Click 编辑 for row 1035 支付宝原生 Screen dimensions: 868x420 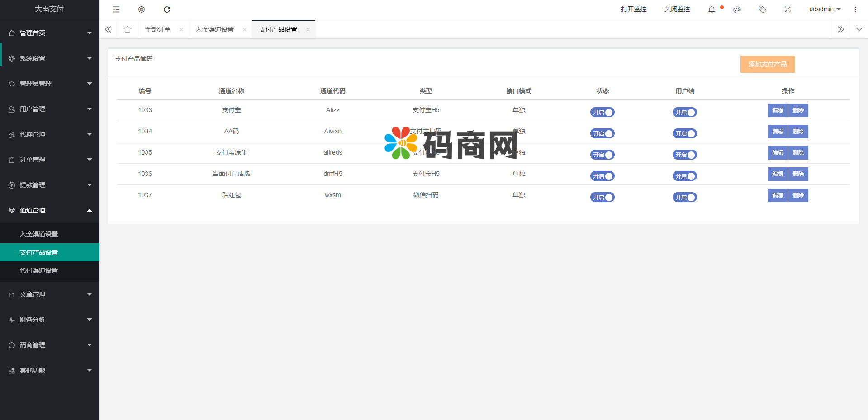pyautogui.click(x=778, y=153)
